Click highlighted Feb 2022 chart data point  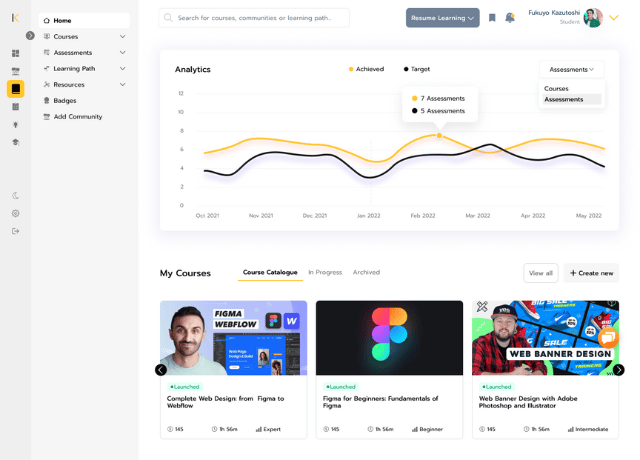(x=439, y=136)
